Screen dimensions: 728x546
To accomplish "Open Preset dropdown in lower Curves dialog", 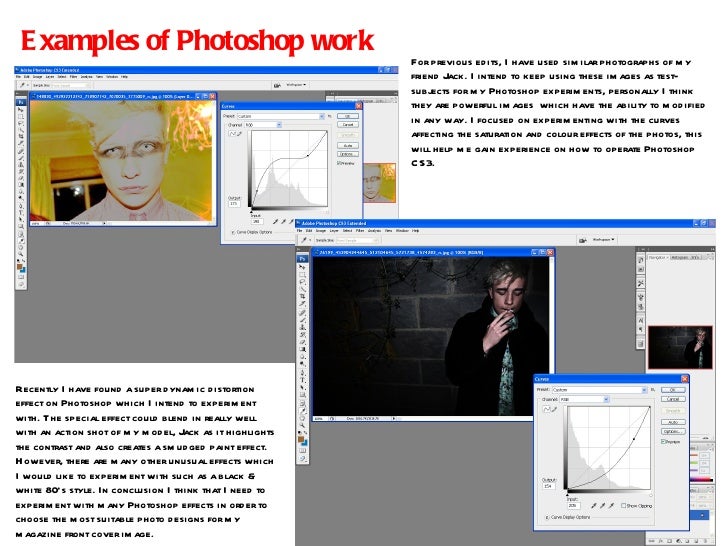I will pyautogui.click(x=600, y=390).
